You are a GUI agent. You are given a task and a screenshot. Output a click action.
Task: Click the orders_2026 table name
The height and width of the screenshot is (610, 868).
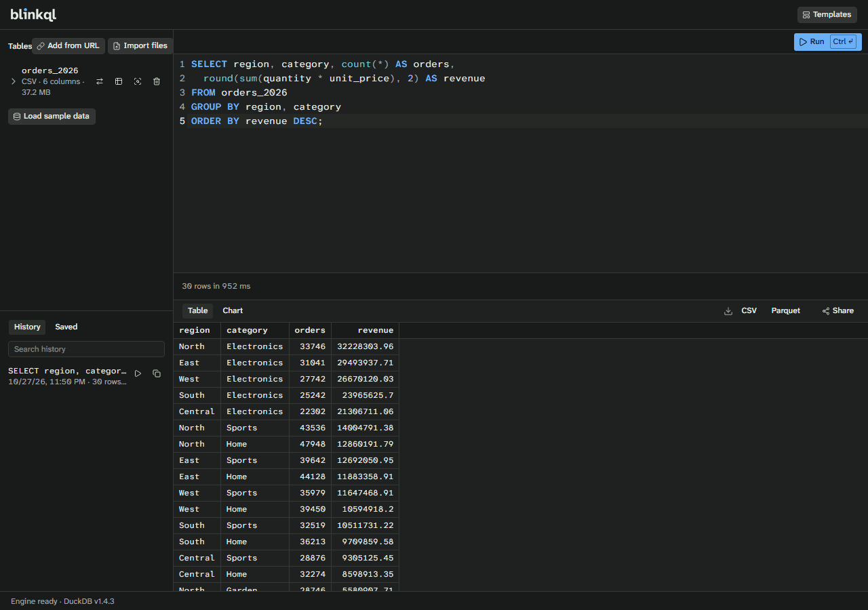pos(50,70)
